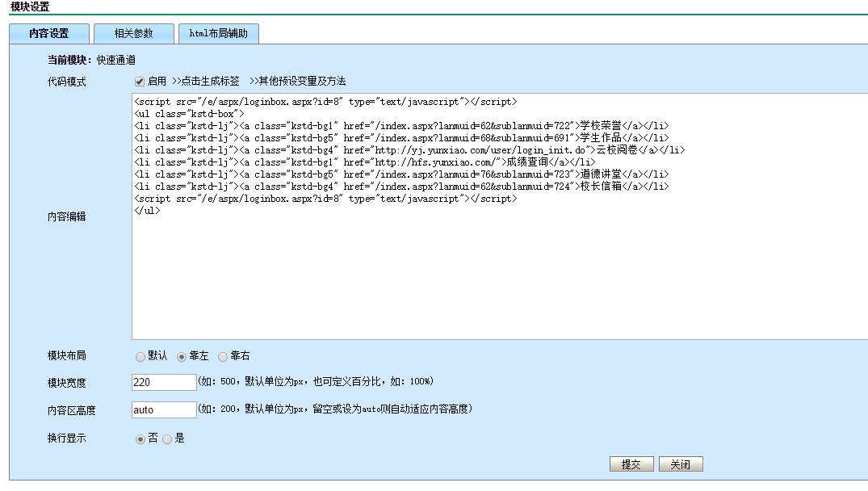Toggle the 启用 code mode checkbox

(140, 82)
